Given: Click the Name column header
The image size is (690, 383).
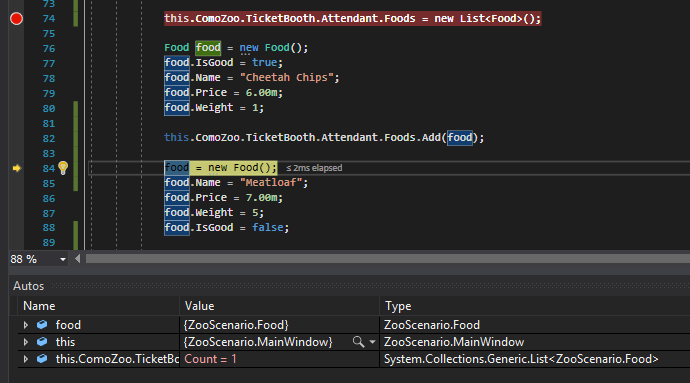Looking at the screenshot, I should [x=39, y=306].
